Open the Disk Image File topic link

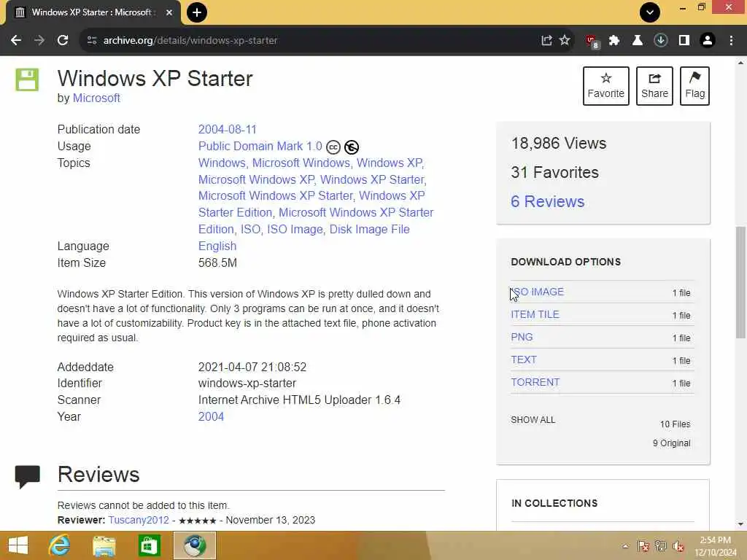click(370, 229)
